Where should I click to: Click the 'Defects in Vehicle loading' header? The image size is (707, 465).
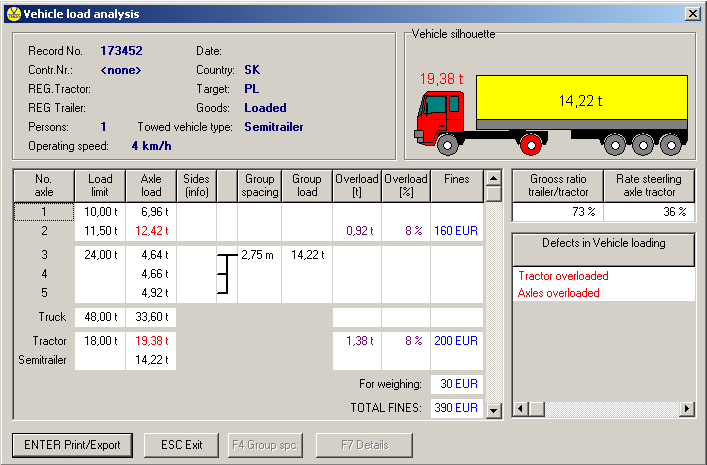604,249
